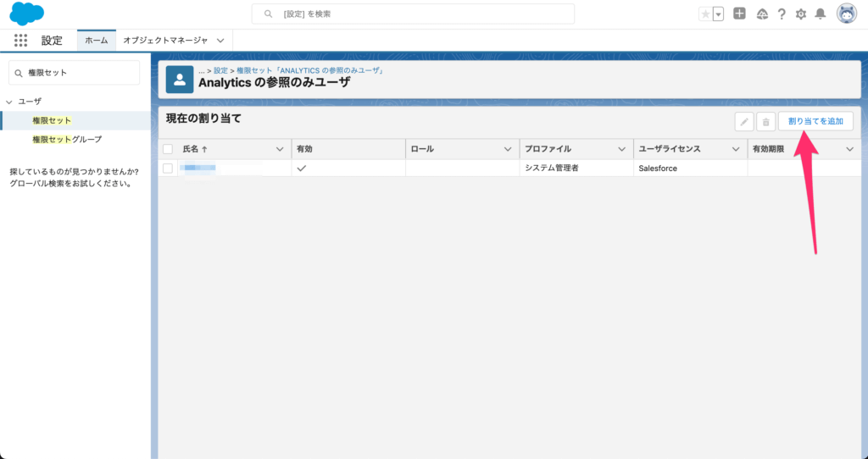Click the 設定 app name label
This screenshot has height=459, width=868.
click(x=52, y=41)
